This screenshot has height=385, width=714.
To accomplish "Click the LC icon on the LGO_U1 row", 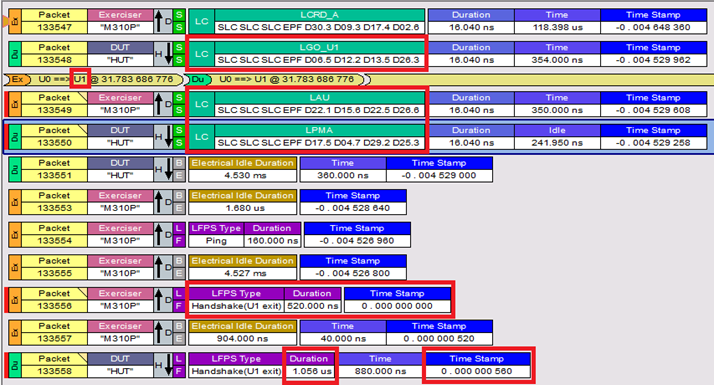I will 201,54.
